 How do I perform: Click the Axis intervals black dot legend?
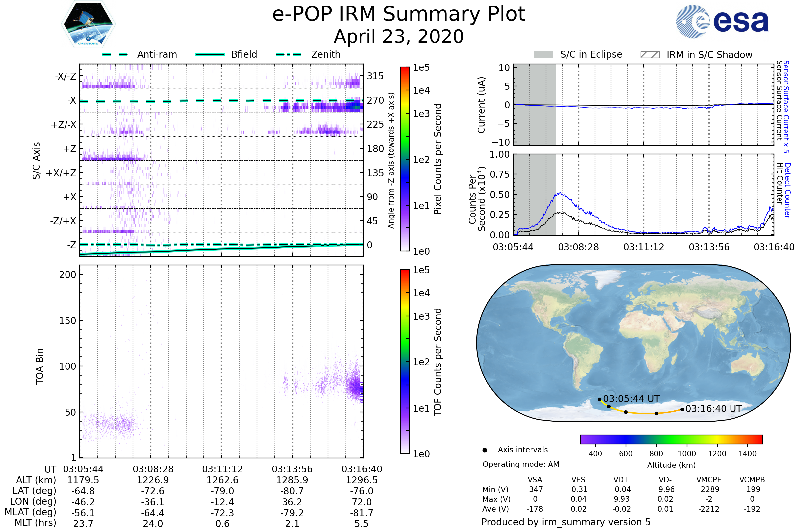point(485,450)
